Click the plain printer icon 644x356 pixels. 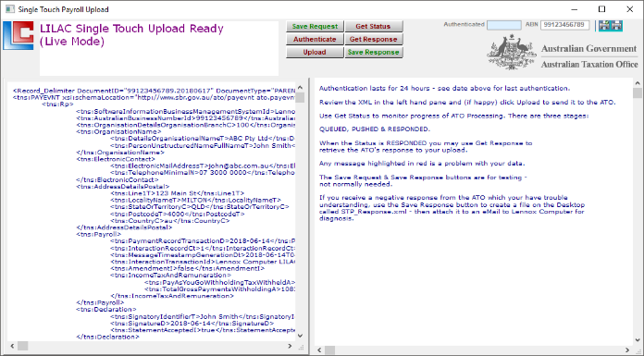pos(616,26)
